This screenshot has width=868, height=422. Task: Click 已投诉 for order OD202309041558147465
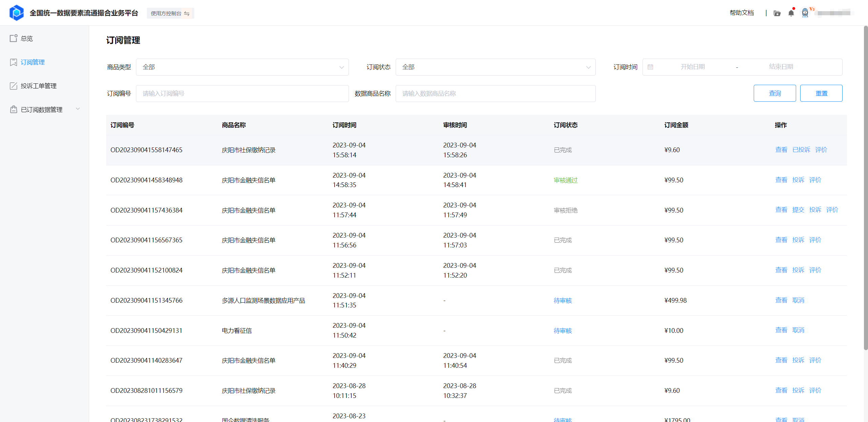click(x=801, y=150)
